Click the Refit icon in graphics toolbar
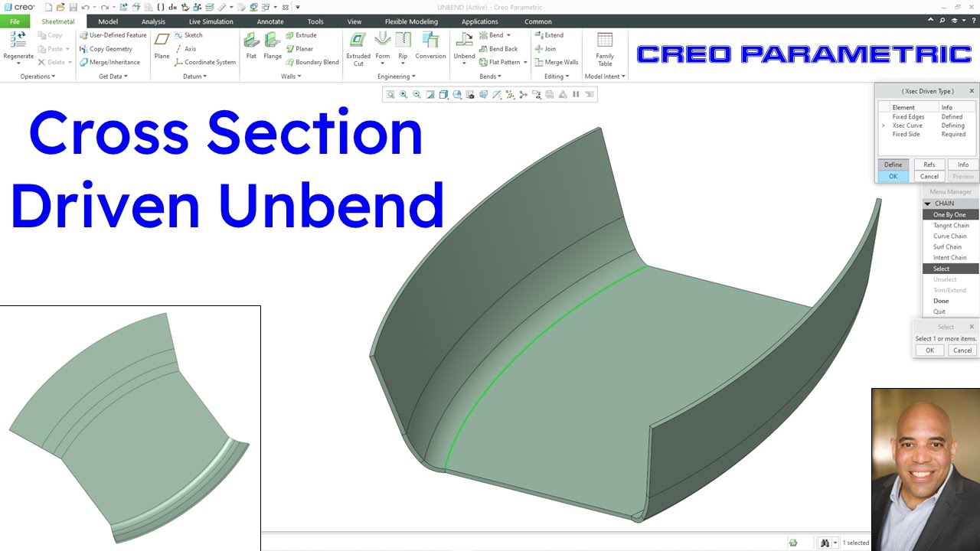980x551 pixels. (390, 95)
